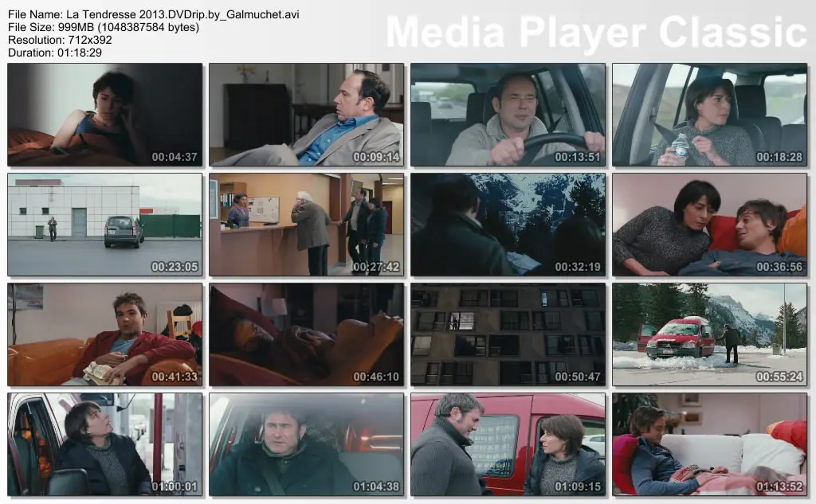Viewport: 816px width, 504px height.
Task: Select the apartment building thumbnail at 00:50:47
Action: click(x=508, y=334)
